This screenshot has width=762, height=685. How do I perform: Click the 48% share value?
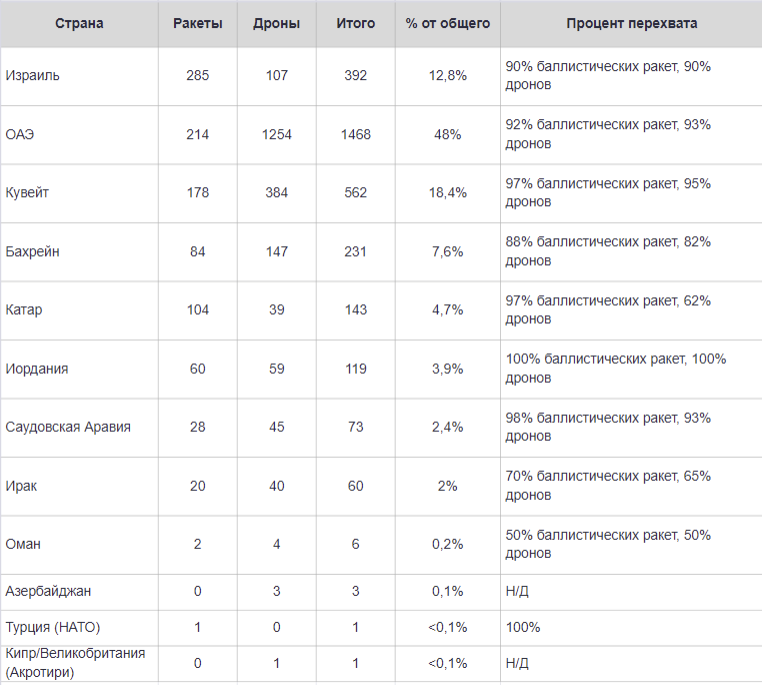click(447, 135)
